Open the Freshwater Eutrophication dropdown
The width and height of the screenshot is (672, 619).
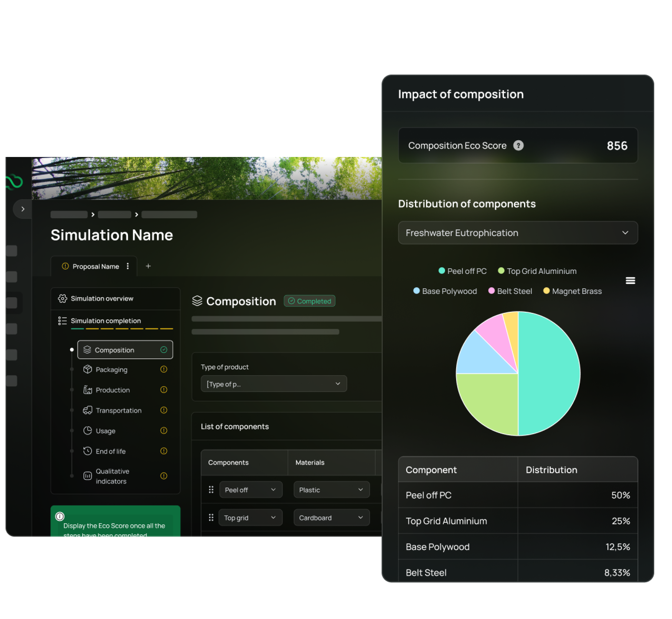(518, 233)
